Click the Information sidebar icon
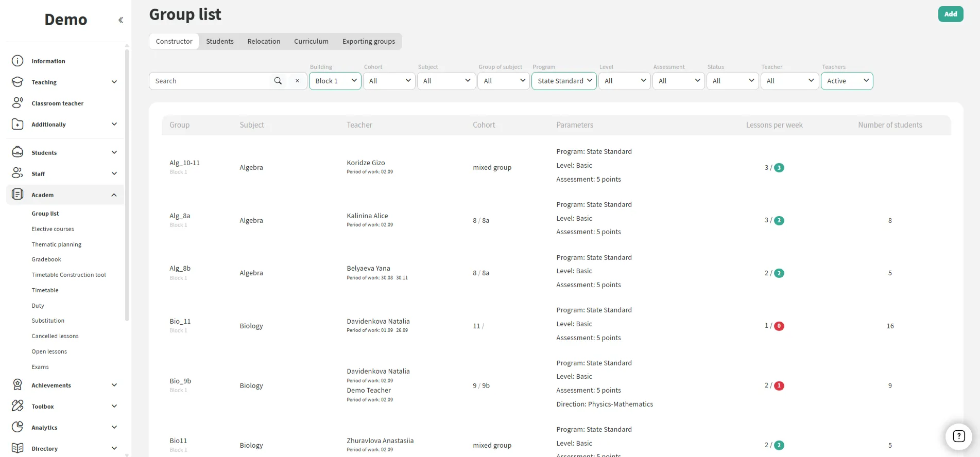 tap(18, 61)
